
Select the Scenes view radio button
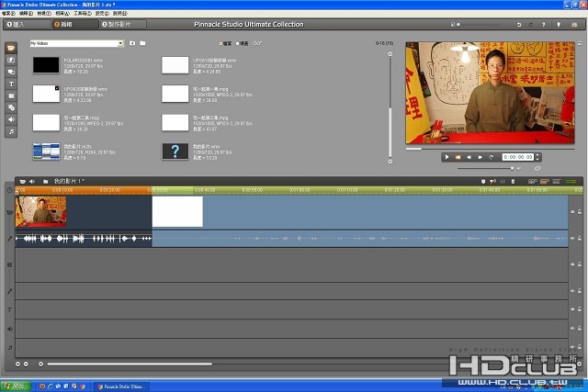pos(237,43)
